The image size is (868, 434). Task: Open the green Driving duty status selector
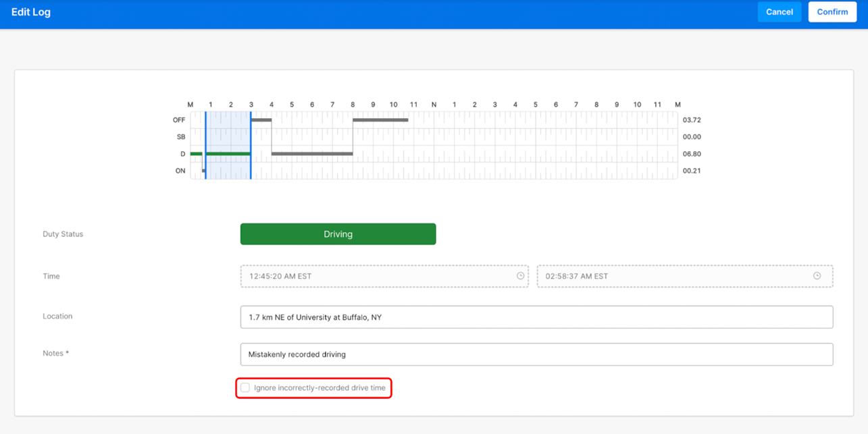(338, 234)
